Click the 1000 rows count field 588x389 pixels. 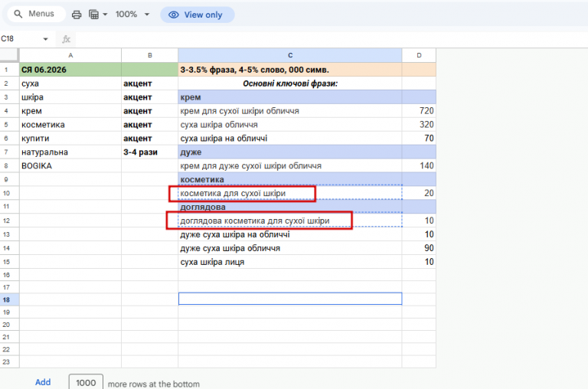(x=86, y=382)
